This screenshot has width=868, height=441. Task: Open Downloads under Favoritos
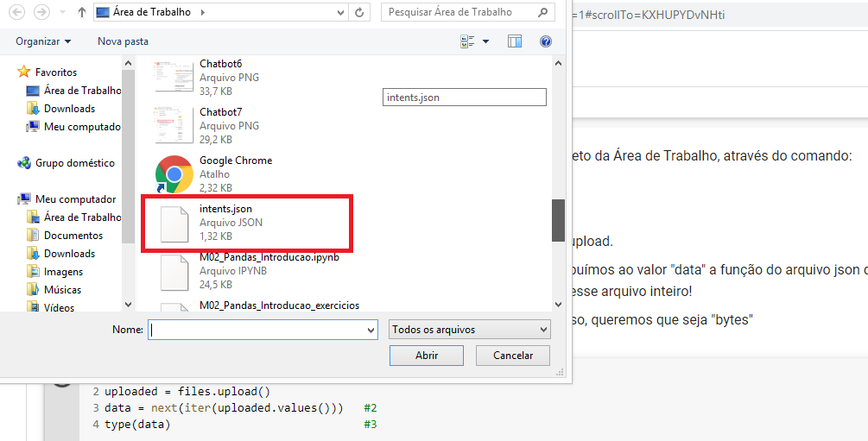61,109
